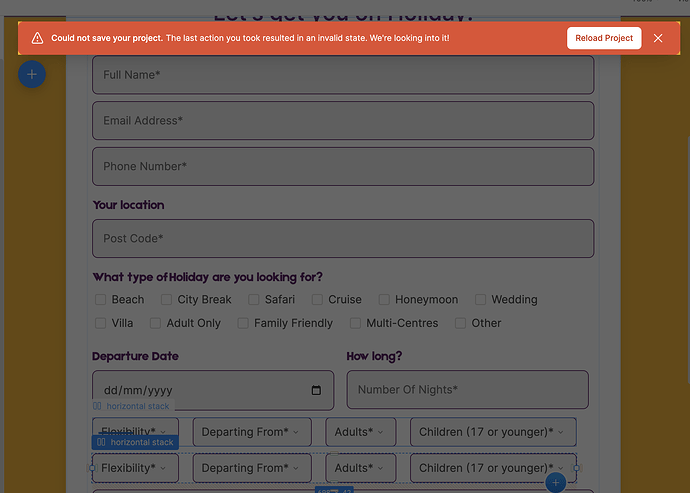Click into the Full Name field

(342, 75)
